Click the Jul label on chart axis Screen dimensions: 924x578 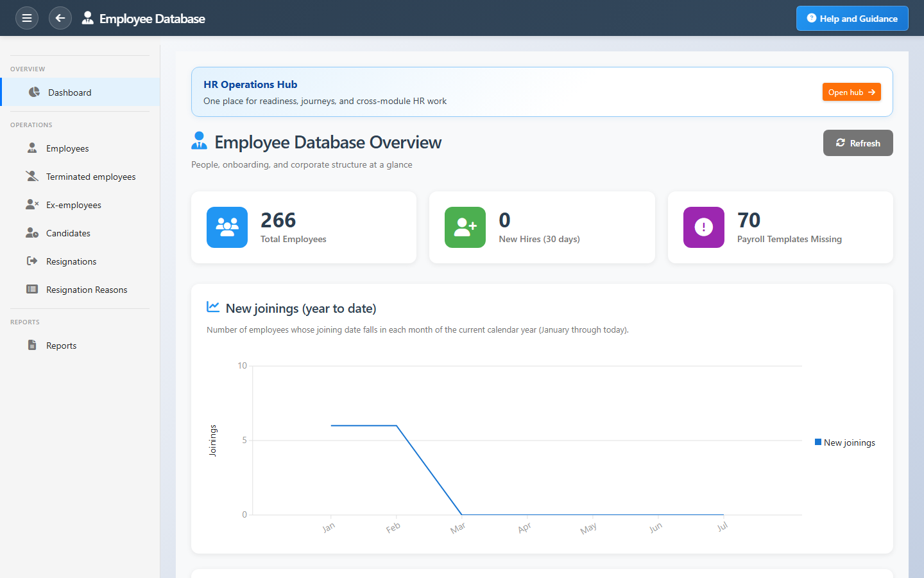click(723, 527)
